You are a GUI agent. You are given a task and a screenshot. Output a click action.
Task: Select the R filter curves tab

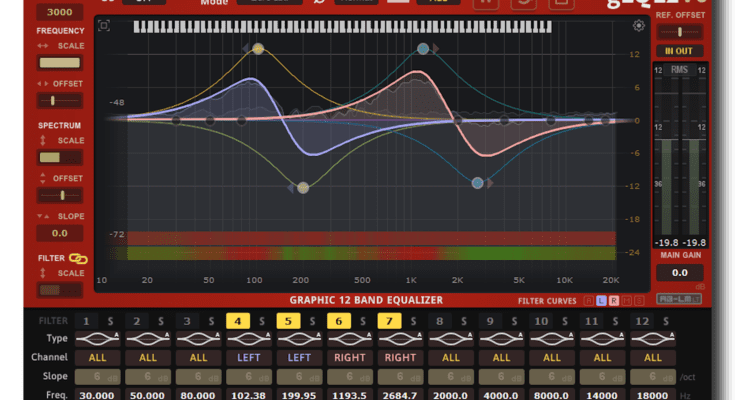[614, 300]
